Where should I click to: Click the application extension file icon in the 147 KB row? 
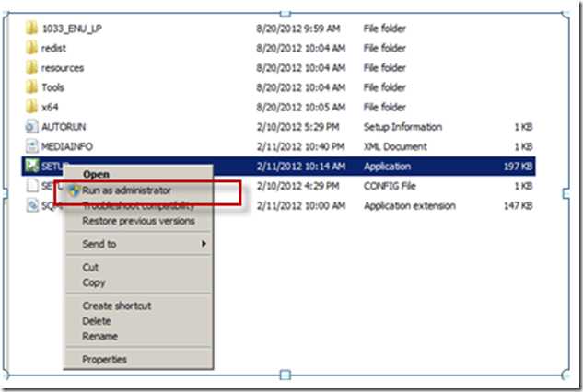pyautogui.click(x=32, y=205)
